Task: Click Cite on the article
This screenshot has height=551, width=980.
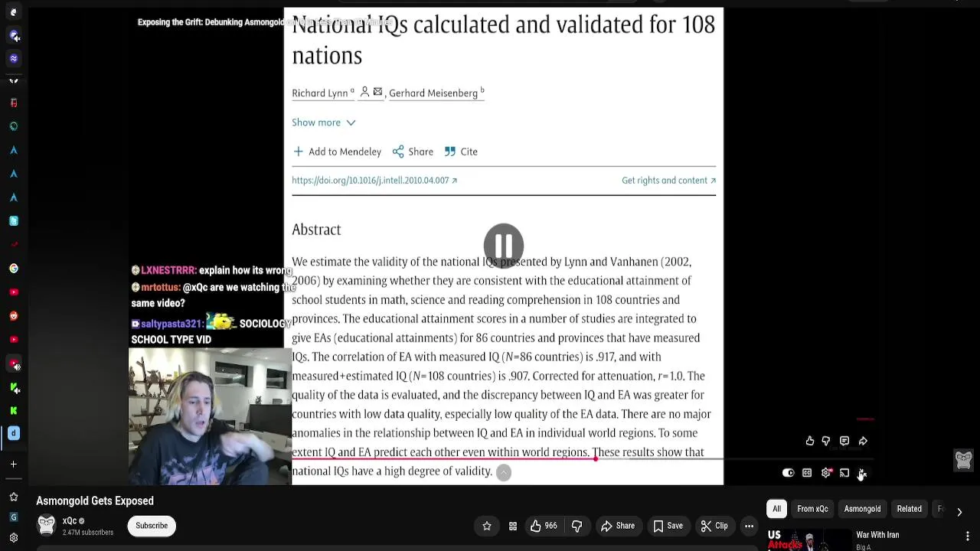Action: point(461,152)
